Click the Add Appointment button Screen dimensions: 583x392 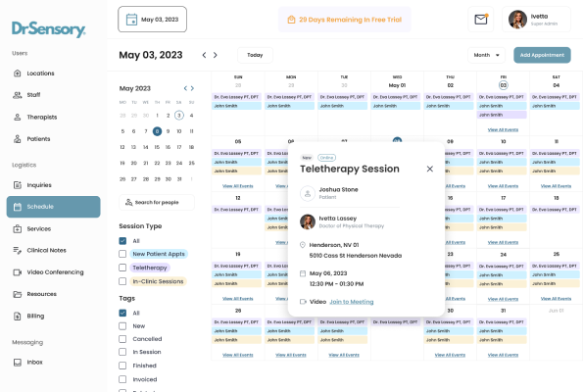pos(542,55)
